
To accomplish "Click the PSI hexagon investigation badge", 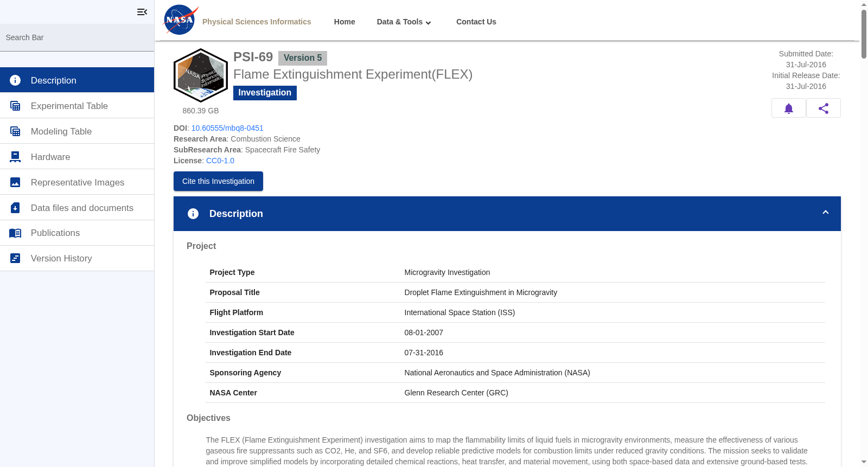I will pos(201,75).
